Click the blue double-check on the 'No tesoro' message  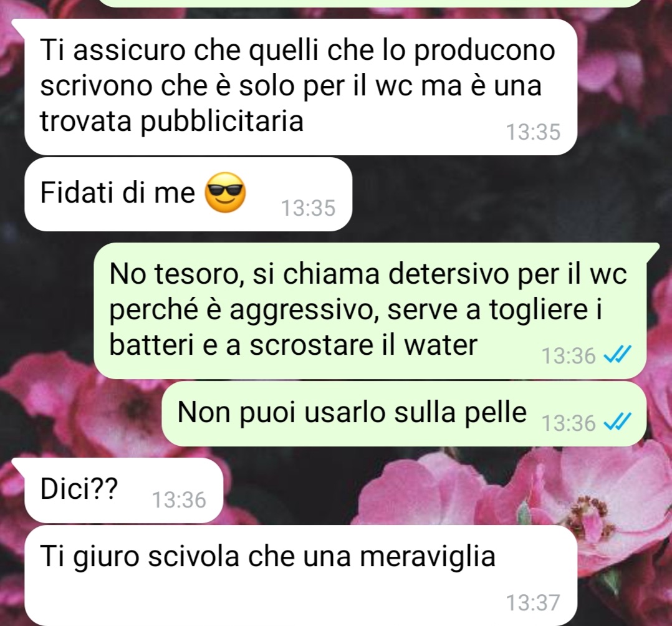(x=617, y=355)
